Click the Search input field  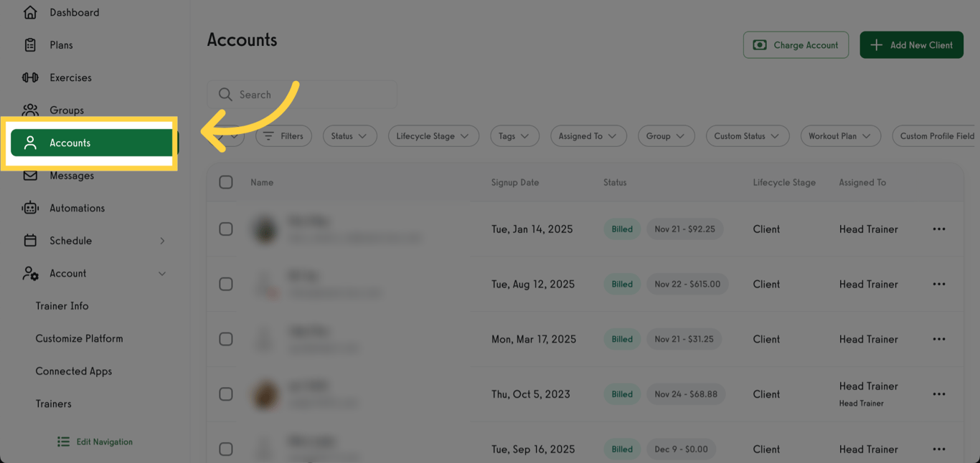pyautogui.click(x=308, y=95)
